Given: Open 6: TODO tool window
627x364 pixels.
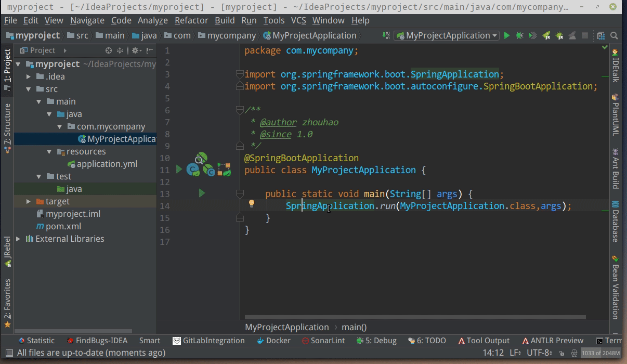Looking at the screenshot, I should 427,341.
